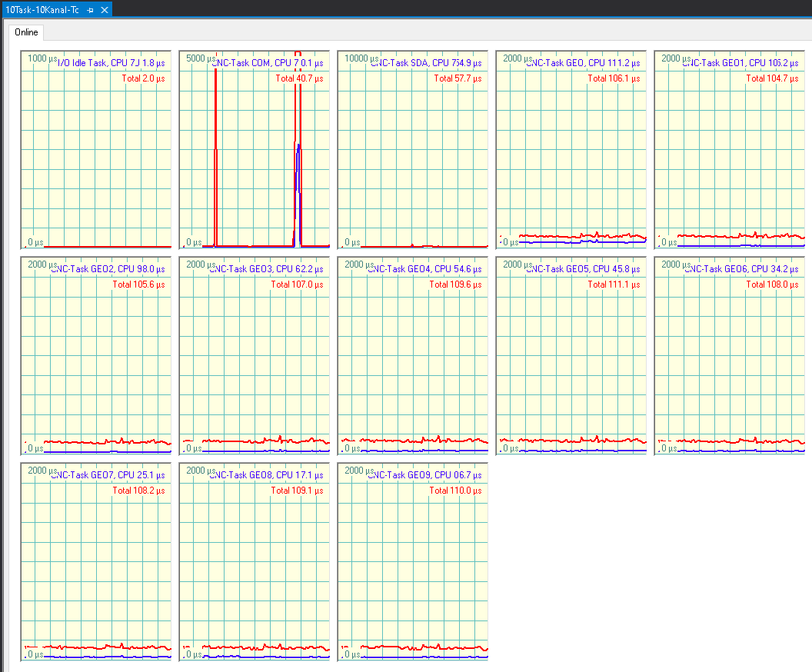Close the 10Task-10Kanal-Tc document tab
812x672 pixels.
tap(104, 10)
